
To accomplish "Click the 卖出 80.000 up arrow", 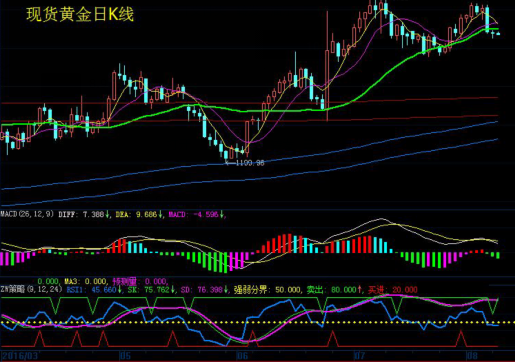I will 360,289.
